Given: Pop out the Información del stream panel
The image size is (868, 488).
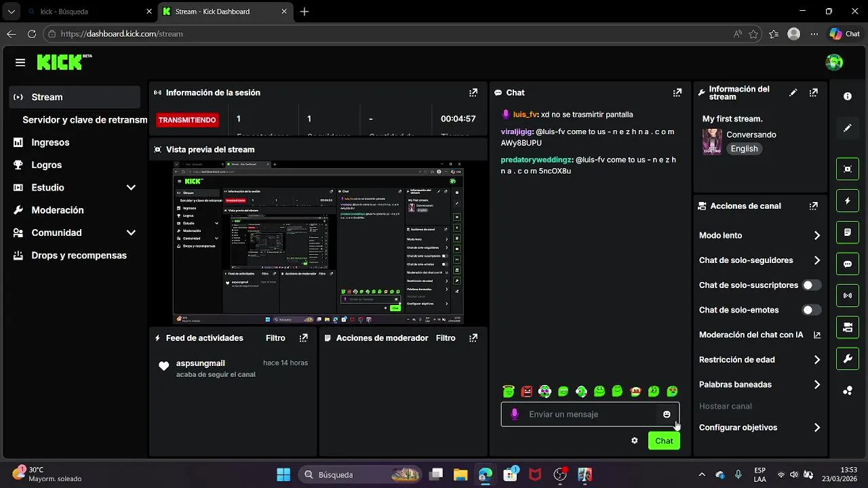Looking at the screenshot, I should pos(814,93).
